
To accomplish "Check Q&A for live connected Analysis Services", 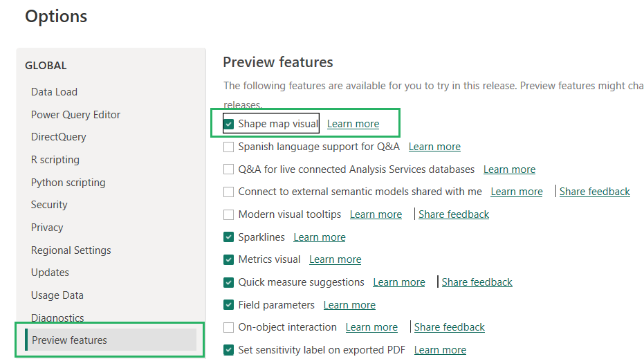I will coord(229,169).
